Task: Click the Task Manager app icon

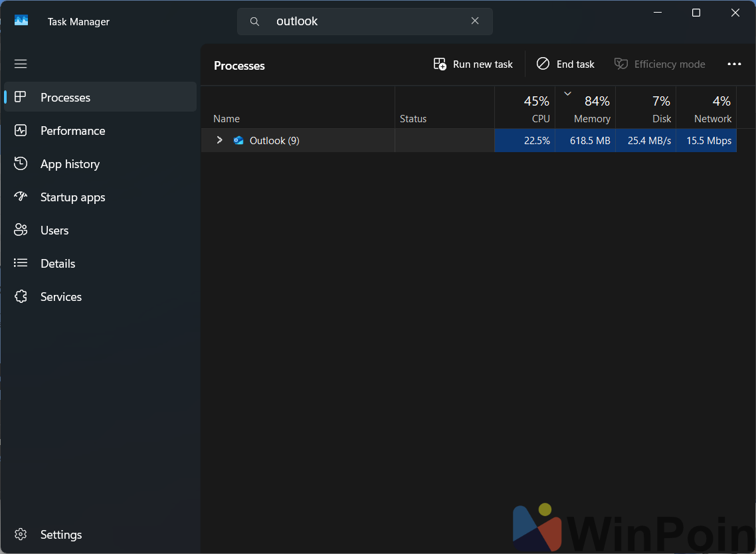Action: 21,21
